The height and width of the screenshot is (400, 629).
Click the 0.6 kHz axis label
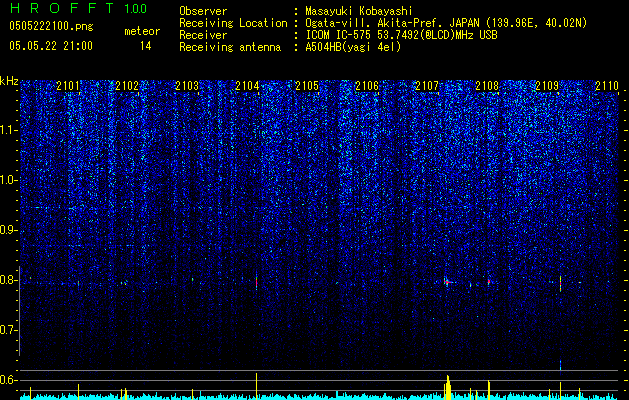[9, 380]
